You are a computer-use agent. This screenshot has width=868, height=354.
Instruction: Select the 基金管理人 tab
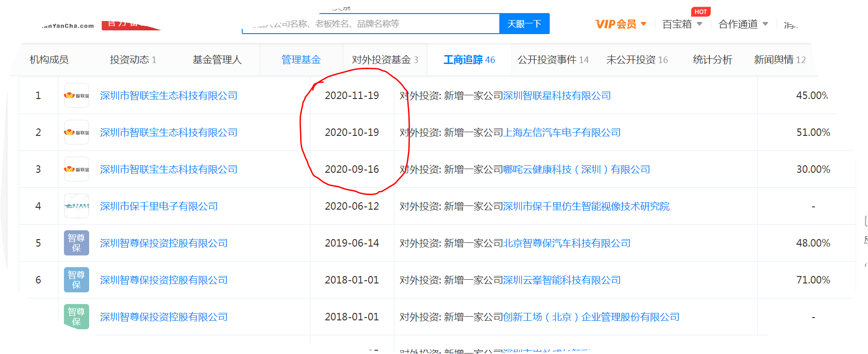(217, 60)
